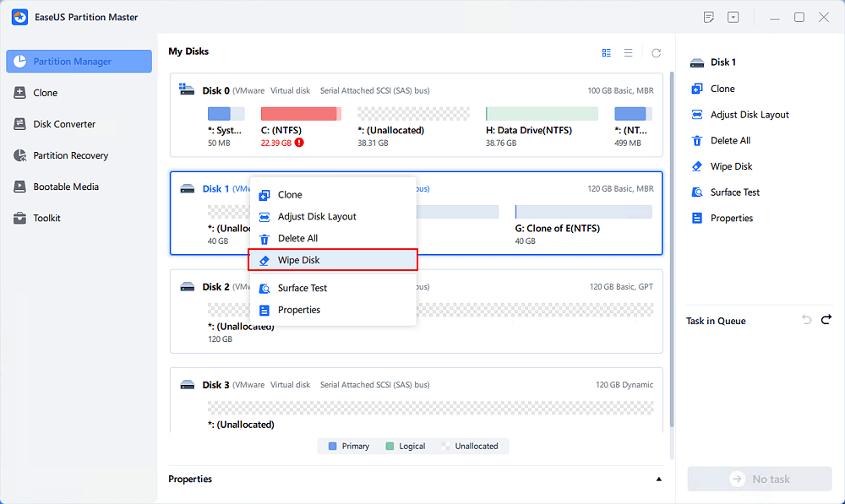Image resolution: width=845 pixels, height=504 pixels.
Task: Select Delete All from context menu
Action: [297, 238]
